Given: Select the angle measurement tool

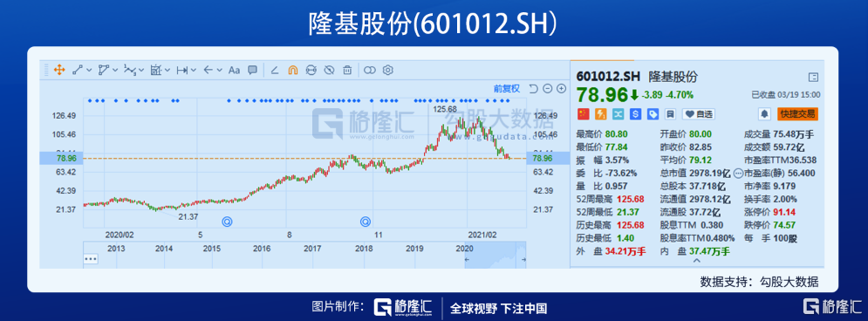Looking at the screenshot, I should (275, 71).
